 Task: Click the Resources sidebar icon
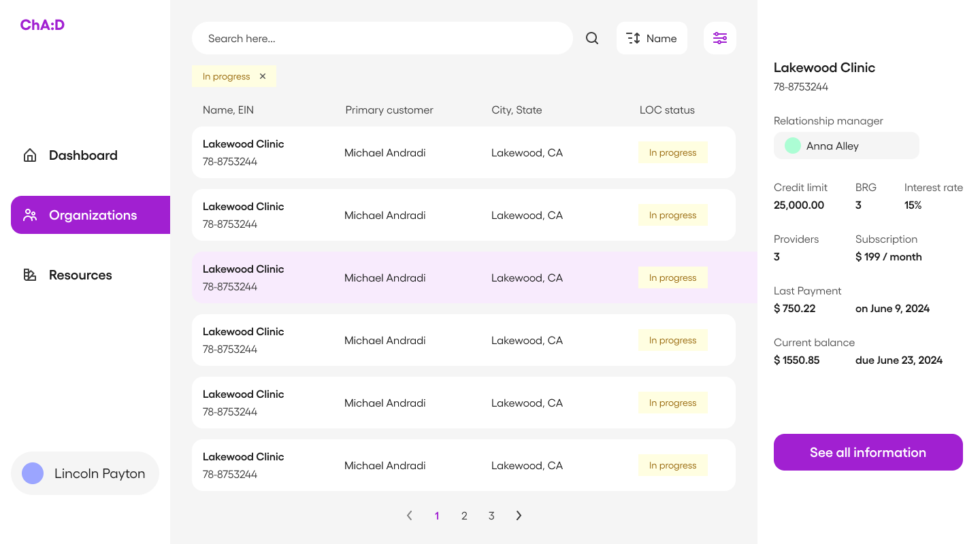click(x=30, y=275)
